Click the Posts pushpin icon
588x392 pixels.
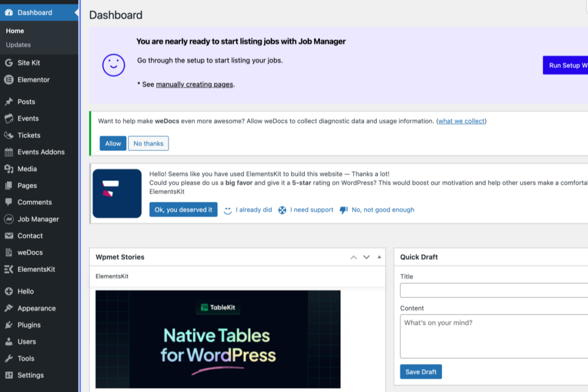click(9, 102)
